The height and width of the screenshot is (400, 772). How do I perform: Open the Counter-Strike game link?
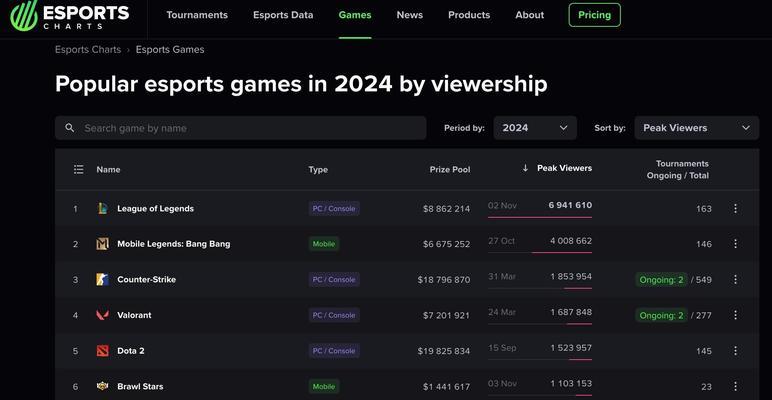pos(147,279)
